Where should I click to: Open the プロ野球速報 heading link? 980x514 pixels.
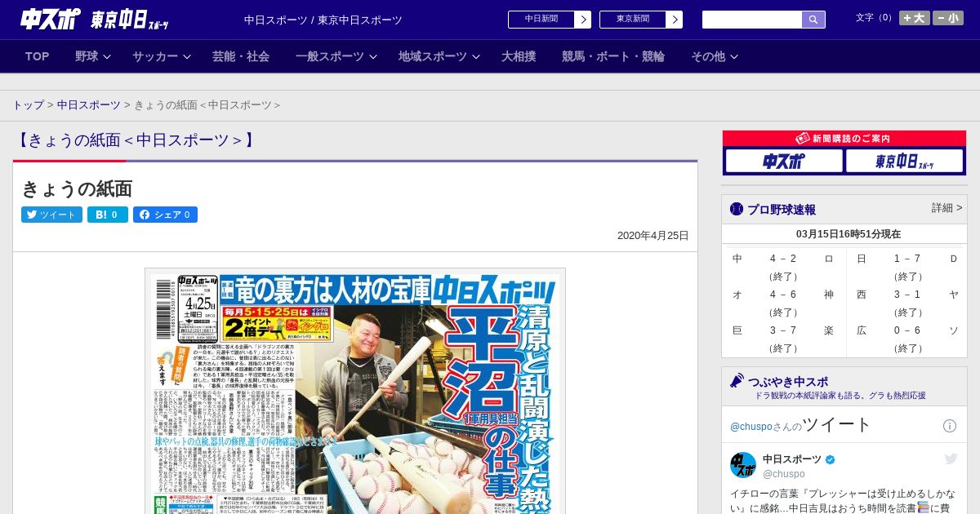point(782,210)
